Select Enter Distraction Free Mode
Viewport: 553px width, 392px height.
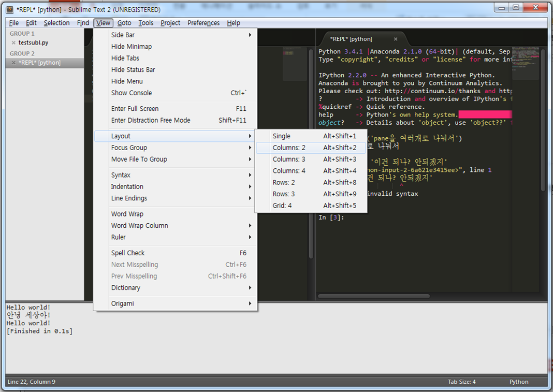tap(176, 120)
